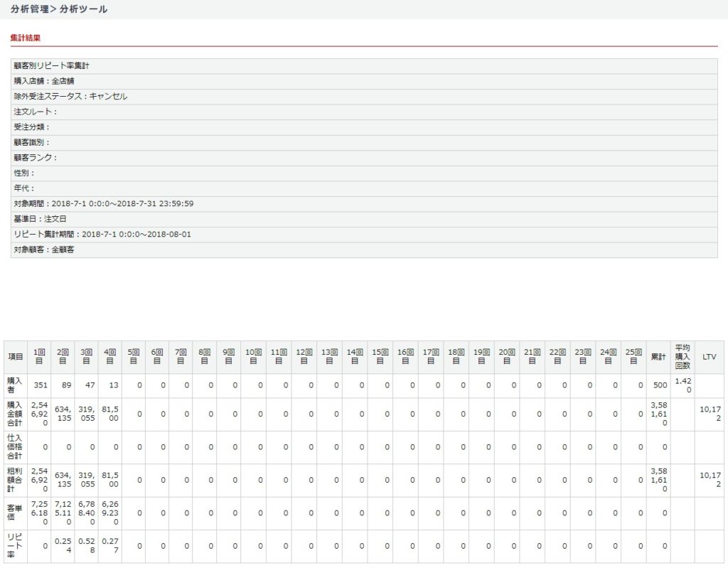
Task: Select 3,581,610 in the 購入金額合計 row
Action: [x=658, y=414]
